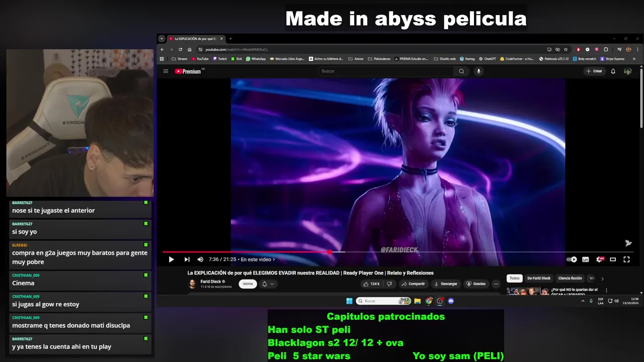This screenshot has height=362, width=644.
Task: Click the youtube.com address bar
Action: point(370,49)
